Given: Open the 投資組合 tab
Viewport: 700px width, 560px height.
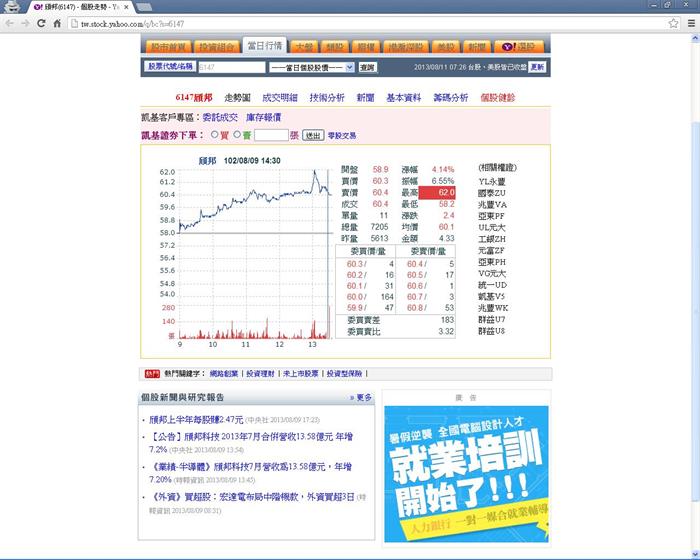Looking at the screenshot, I should click(x=216, y=47).
